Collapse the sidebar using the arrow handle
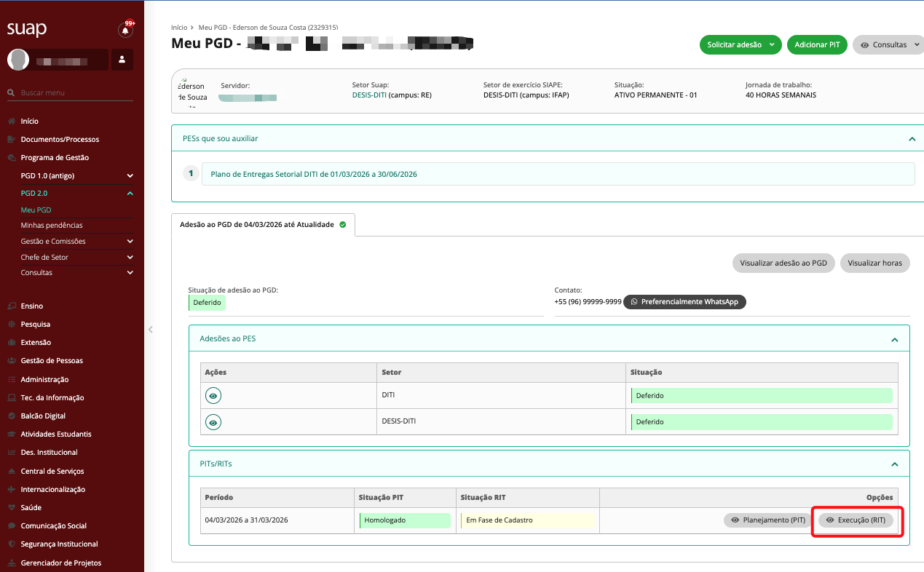 pyautogui.click(x=151, y=330)
